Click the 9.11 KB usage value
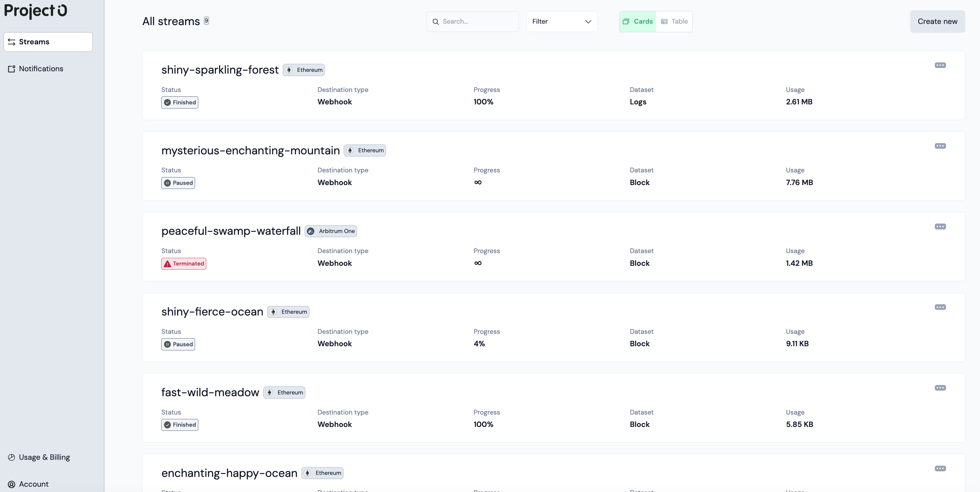Screen dimensions: 980x492 797,344
